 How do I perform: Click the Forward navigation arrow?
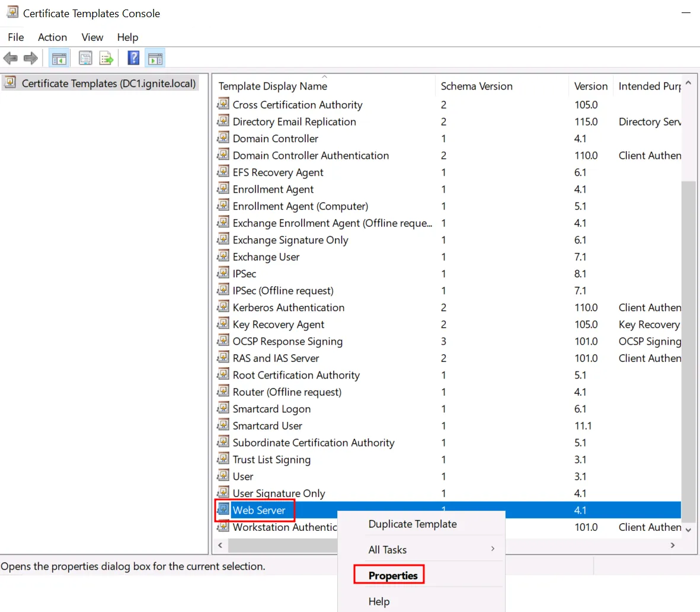pos(30,57)
